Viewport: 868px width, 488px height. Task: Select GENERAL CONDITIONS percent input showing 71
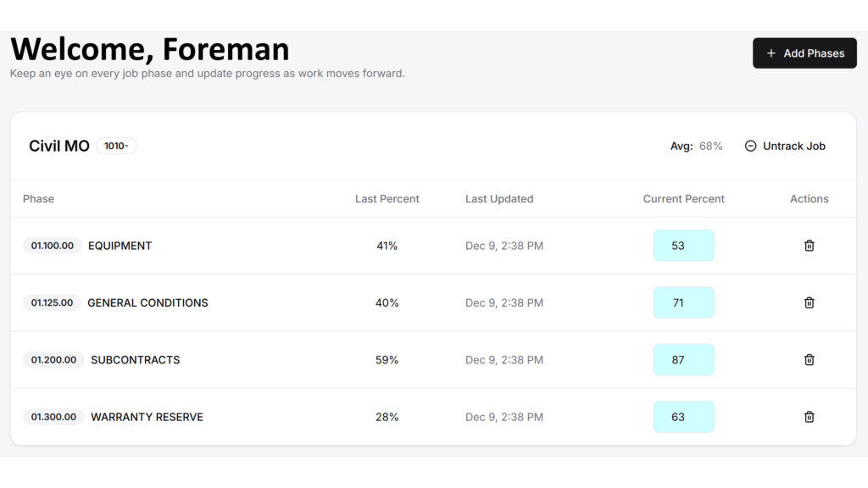pos(683,302)
